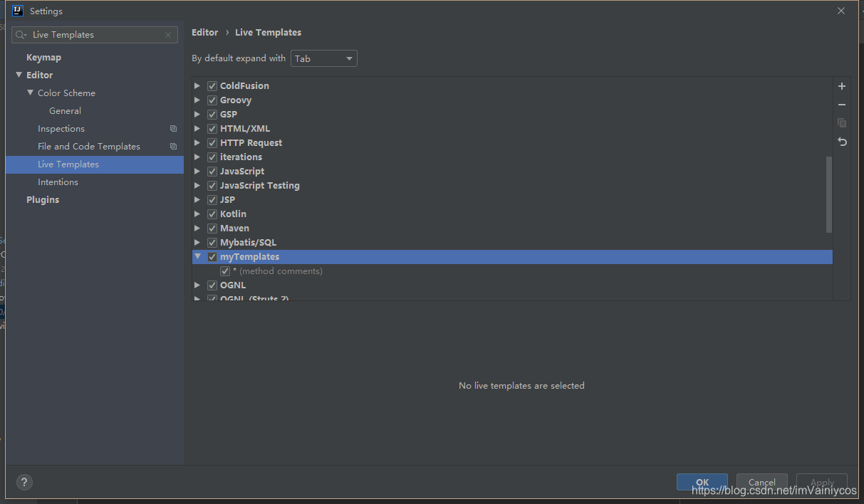Click the template list vertical scrollbar
This screenshot has height=504, width=864.
click(x=828, y=194)
